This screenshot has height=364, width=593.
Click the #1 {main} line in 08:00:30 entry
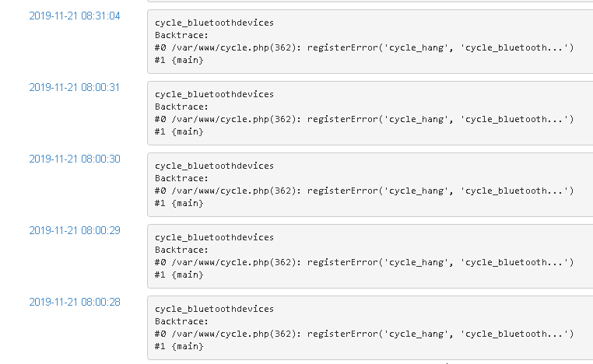[179, 204]
